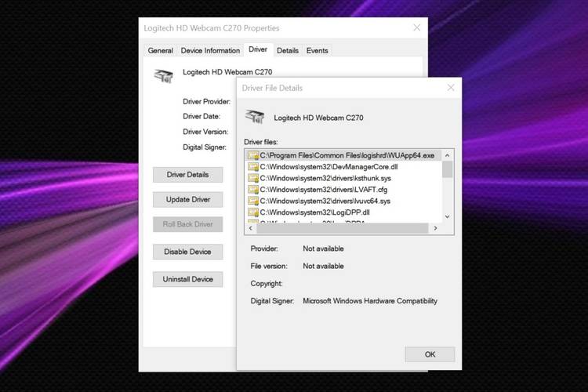The width and height of the screenshot is (588, 392).
Task: Switch to the Events tab
Action: point(318,50)
